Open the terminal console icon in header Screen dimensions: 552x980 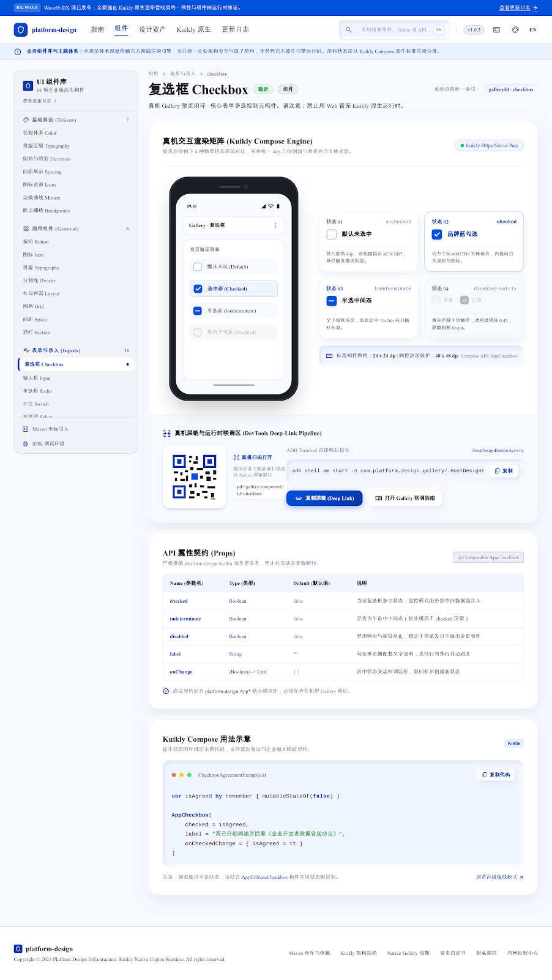point(496,29)
